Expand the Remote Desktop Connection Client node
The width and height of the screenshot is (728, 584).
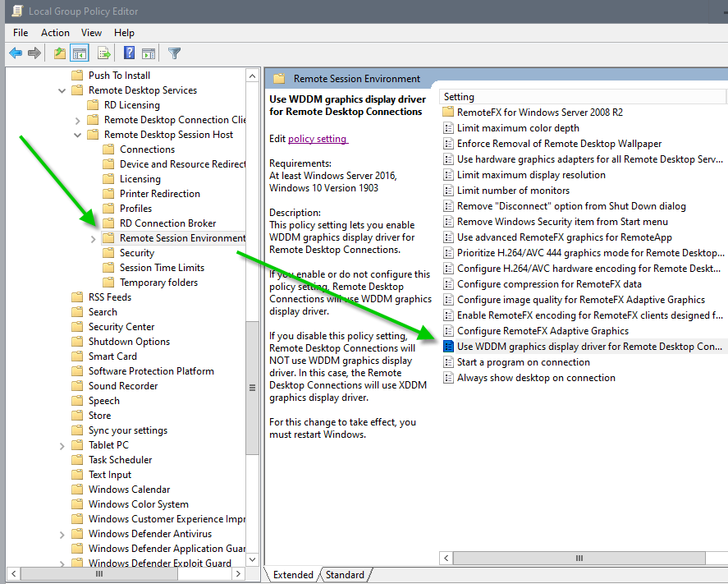tap(77, 121)
